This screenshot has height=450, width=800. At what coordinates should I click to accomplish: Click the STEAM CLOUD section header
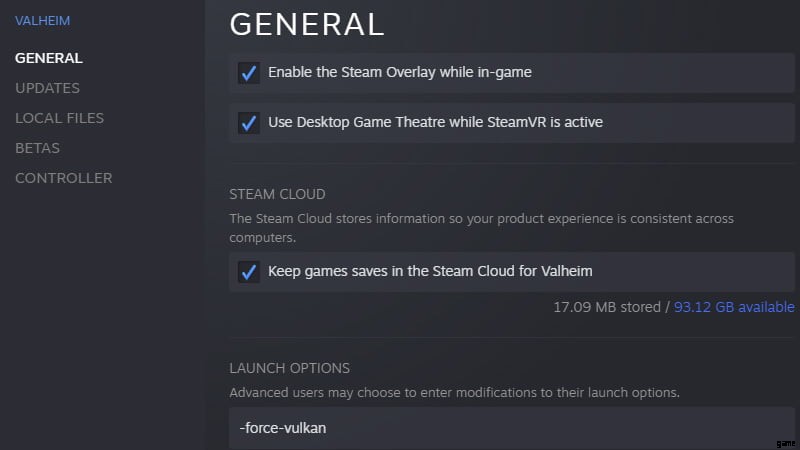[x=277, y=194]
